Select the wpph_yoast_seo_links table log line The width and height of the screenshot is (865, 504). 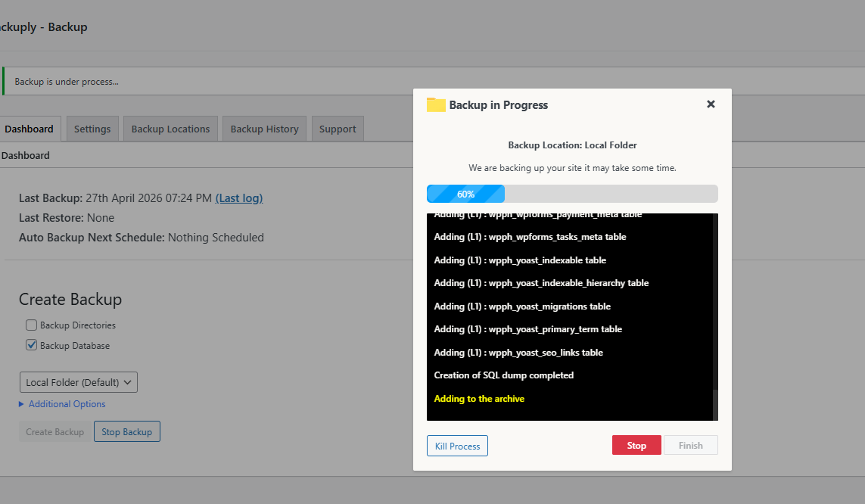[518, 353]
